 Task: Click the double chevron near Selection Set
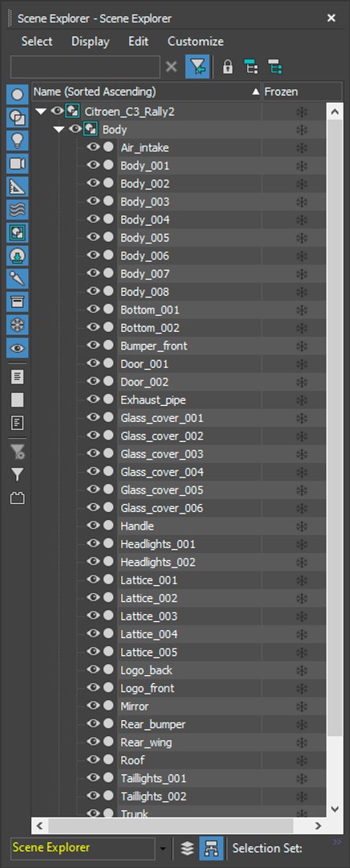[x=338, y=842]
